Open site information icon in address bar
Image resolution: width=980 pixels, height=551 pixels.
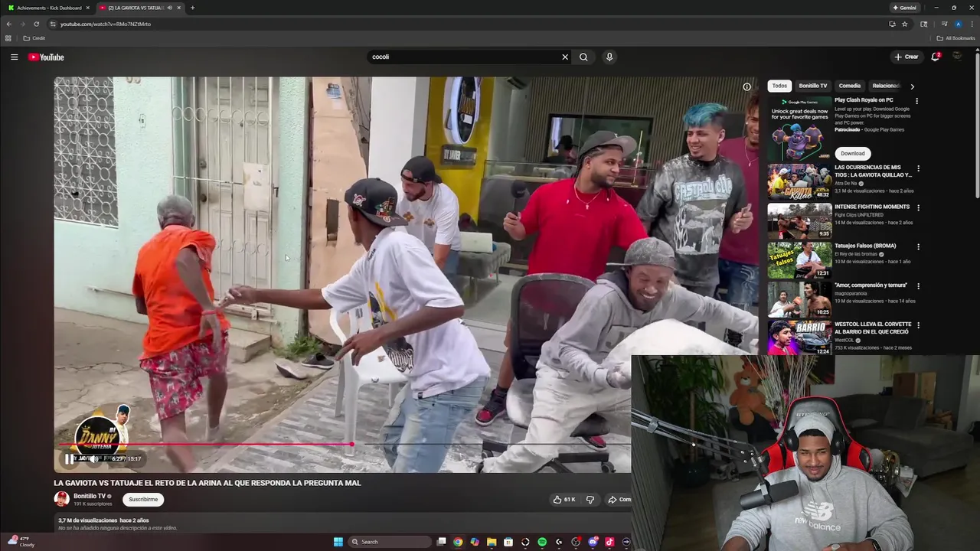(53, 24)
